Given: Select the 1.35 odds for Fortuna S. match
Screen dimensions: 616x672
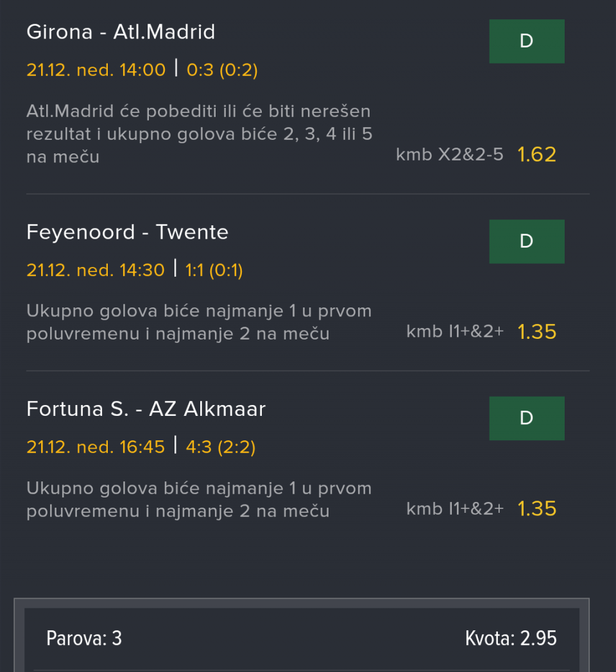Looking at the screenshot, I should point(536,509).
